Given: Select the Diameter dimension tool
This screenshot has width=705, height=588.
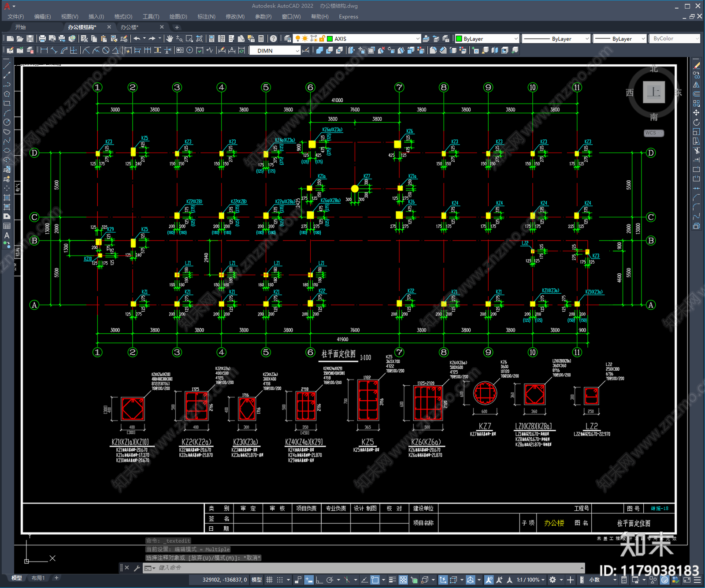Looking at the screenshot, I should click(x=106, y=51).
